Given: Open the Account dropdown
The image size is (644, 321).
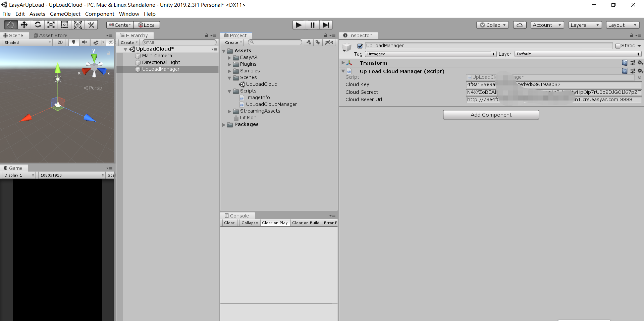Looking at the screenshot, I should point(547,25).
